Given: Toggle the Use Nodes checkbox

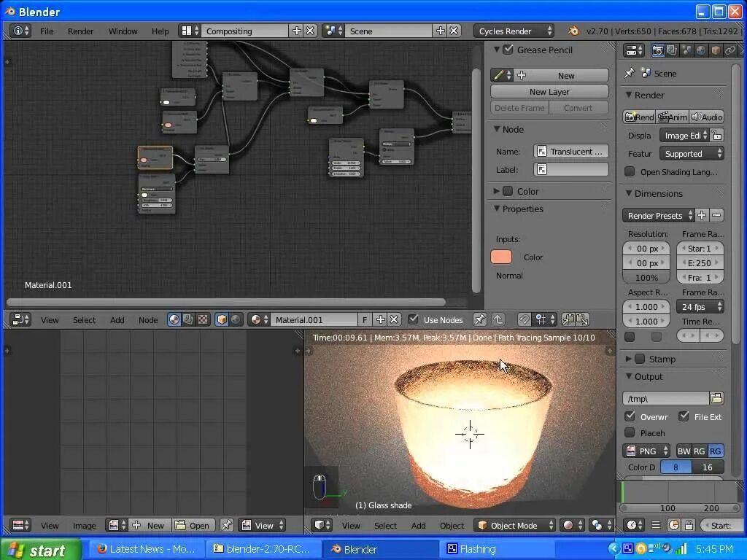Looking at the screenshot, I should coord(413,319).
